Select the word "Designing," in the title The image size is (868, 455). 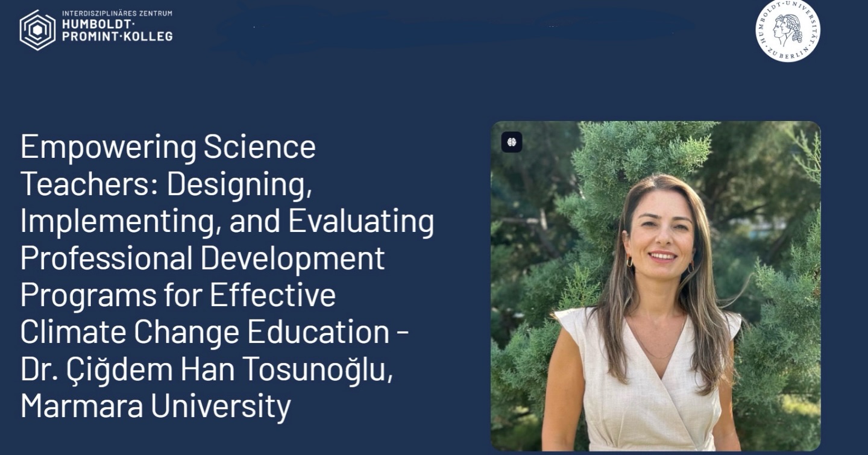coord(239,184)
